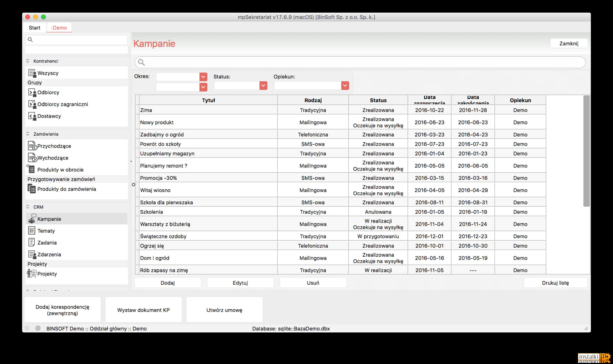Switch to the :Demo tab
Viewport: 613px width, 364px height.
pyautogui.click(x=59, y=28)
